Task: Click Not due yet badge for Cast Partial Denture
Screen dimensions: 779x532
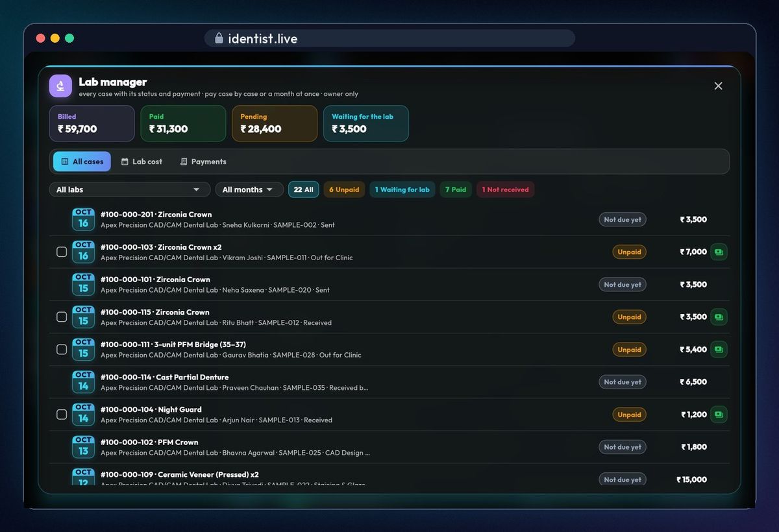Action: click(623, 381)
